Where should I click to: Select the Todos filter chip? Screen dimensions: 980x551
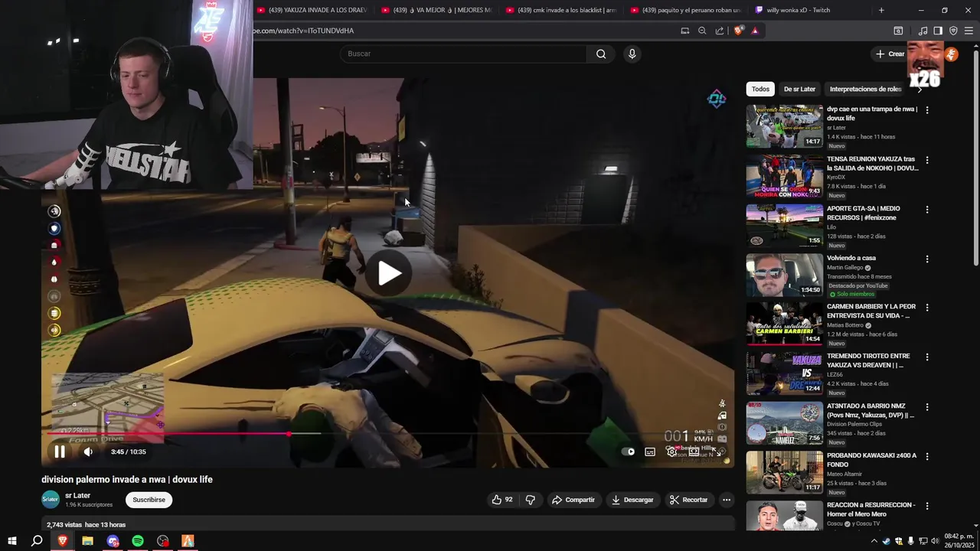coord(760,90)
